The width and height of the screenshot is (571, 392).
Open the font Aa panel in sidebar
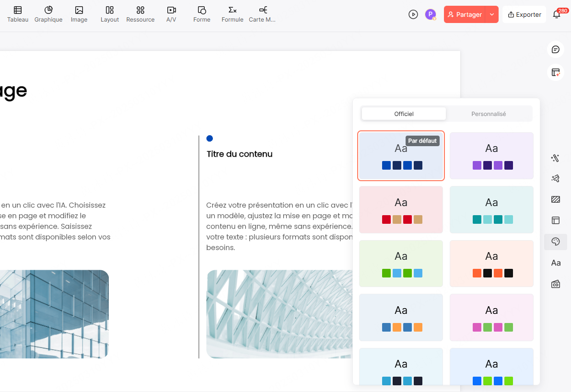coord(556,263)
